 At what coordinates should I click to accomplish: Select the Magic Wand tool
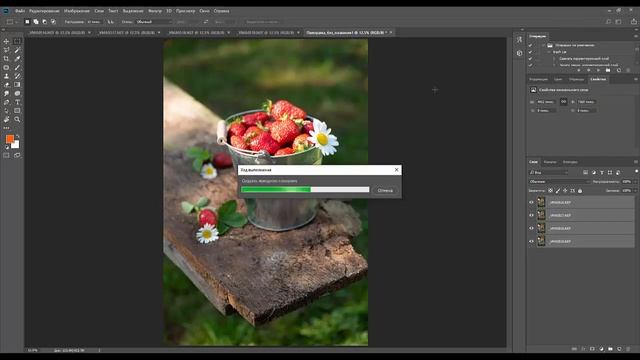(x=17, y=50)
